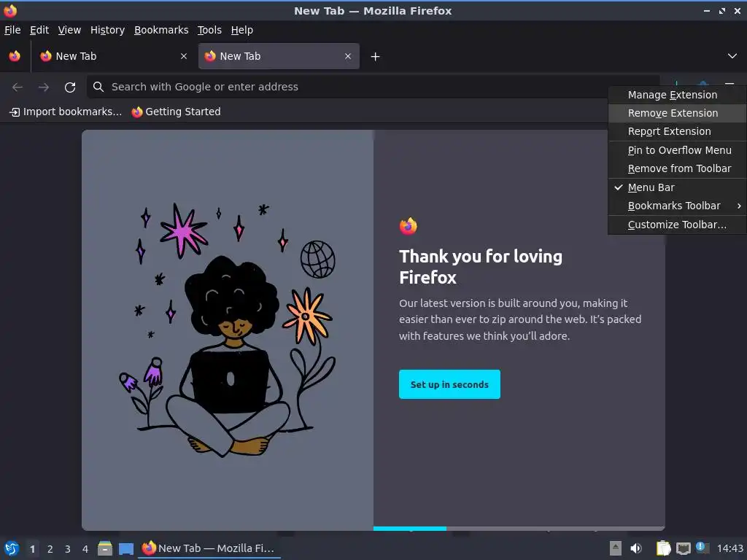Click the Set up in seconds button
Viewport: 747px width, 560px height.
pos(449,384)
